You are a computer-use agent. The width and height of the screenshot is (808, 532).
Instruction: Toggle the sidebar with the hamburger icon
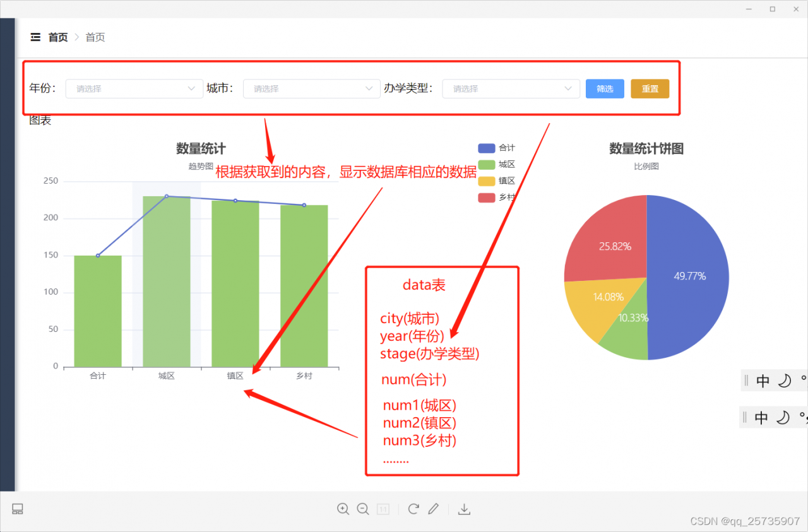point(35,37)
